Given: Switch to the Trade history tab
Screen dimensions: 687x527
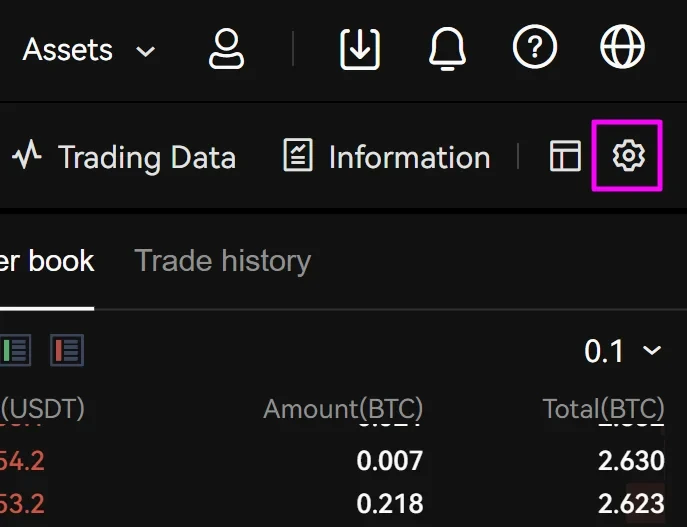Looking at the screenshot, I should click(222, 262).
